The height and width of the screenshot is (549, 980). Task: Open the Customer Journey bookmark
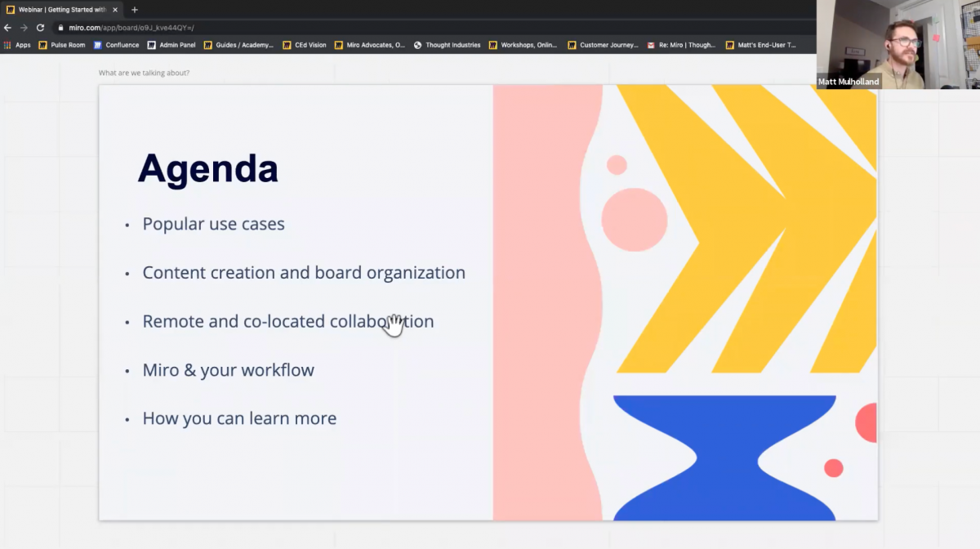click(x=603, y=45)
